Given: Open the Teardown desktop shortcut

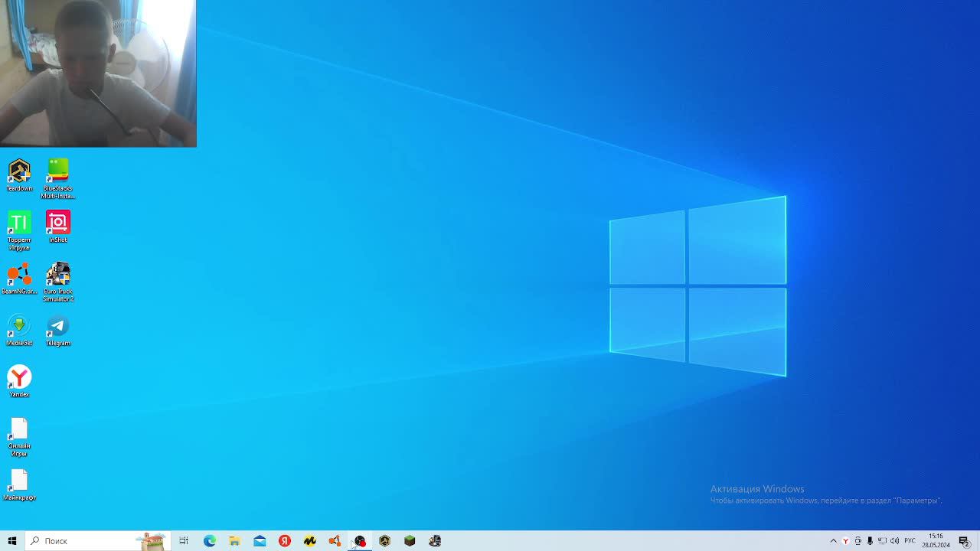Looking at the screenshot, I should click(19, 172).
